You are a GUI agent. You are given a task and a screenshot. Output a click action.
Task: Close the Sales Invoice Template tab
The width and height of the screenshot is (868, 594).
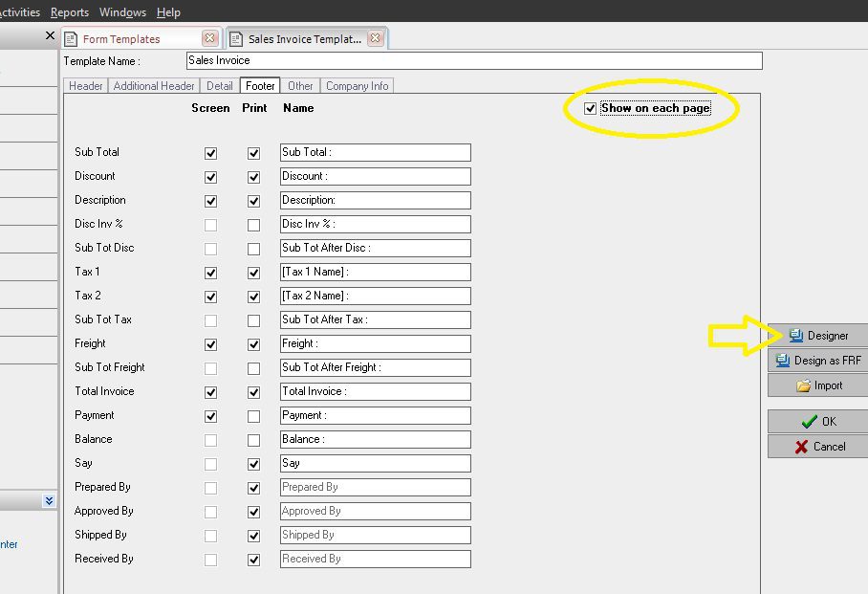click(375, 38)
